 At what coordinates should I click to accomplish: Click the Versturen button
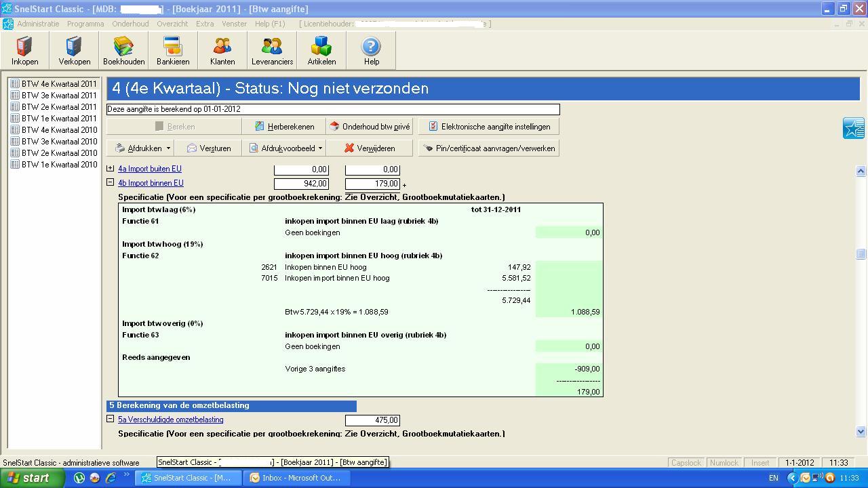click(x=209, y=148)
